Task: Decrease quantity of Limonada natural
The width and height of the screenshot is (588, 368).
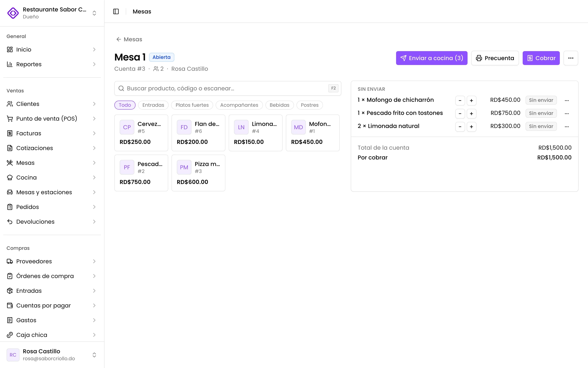Action: tap(460, 127)
